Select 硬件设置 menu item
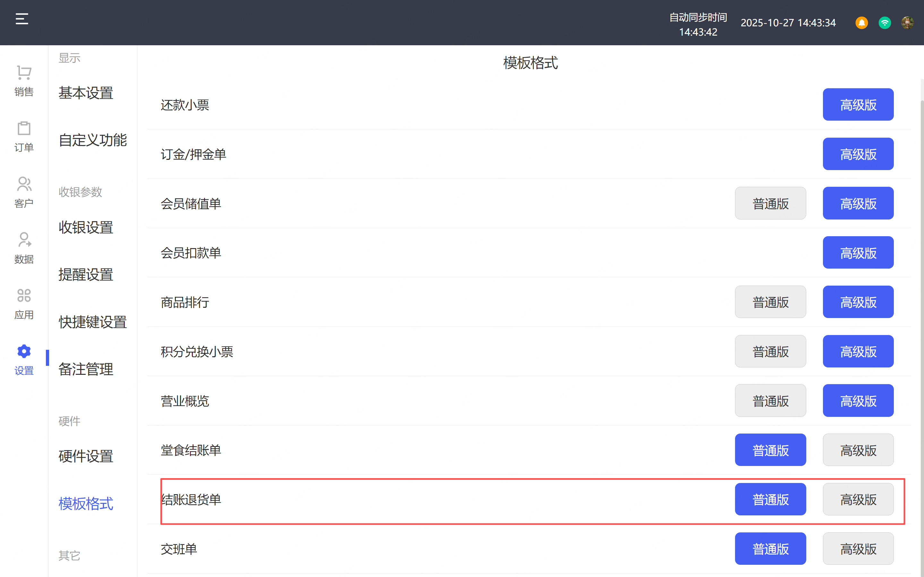Viewport: 924px width, 577px height. tap(86, 456)
